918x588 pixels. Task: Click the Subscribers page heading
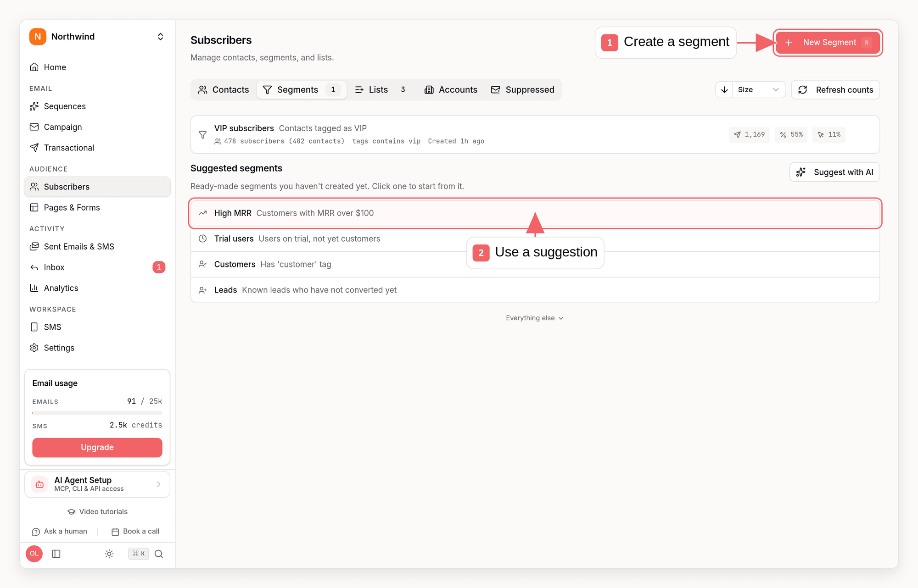pyautogui.click(x=221, y=40)
